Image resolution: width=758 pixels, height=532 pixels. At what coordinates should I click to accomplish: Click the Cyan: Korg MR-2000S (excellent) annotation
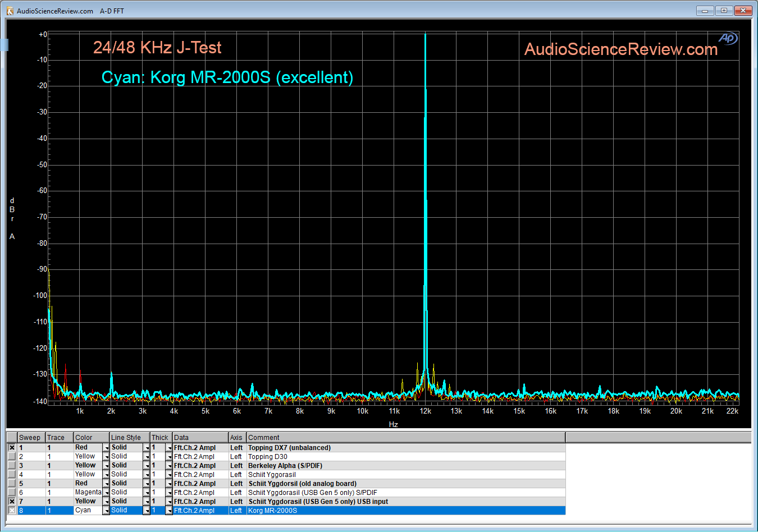click(x=227, y=77)
